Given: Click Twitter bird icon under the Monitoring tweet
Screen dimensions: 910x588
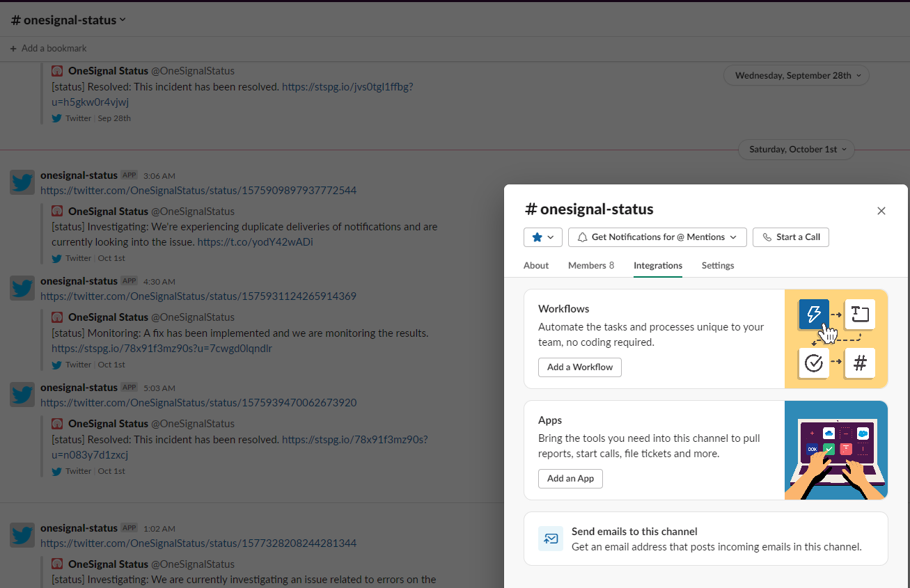Looking at the screenshot, I should (x=57, y=365).
